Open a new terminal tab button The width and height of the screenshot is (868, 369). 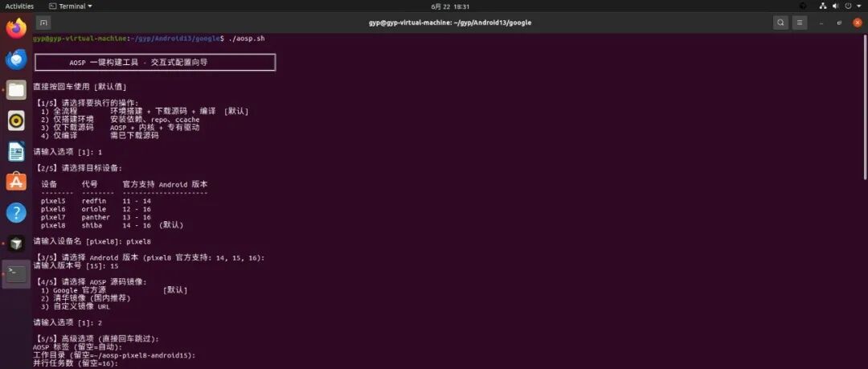(x=43, y=23)
